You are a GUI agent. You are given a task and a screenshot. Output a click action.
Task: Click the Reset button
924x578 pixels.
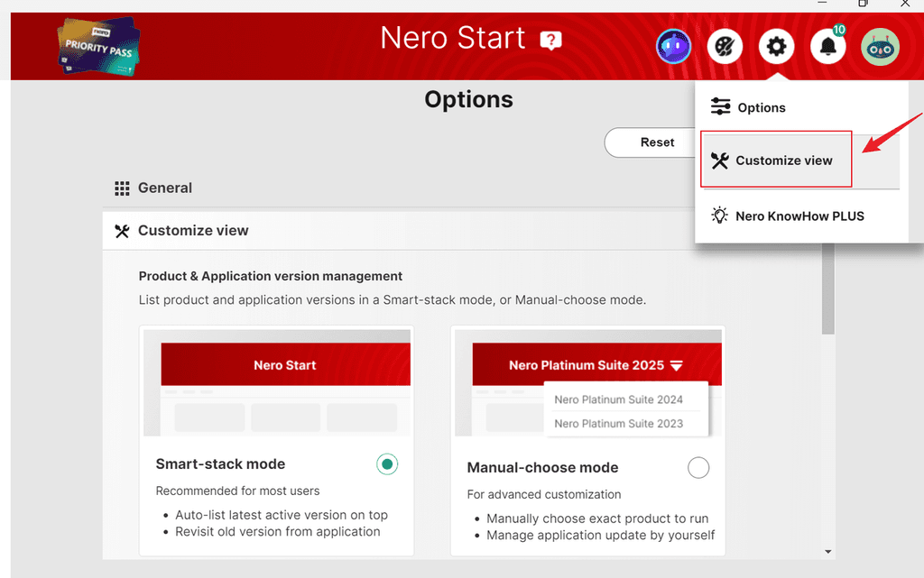[657, 142]
